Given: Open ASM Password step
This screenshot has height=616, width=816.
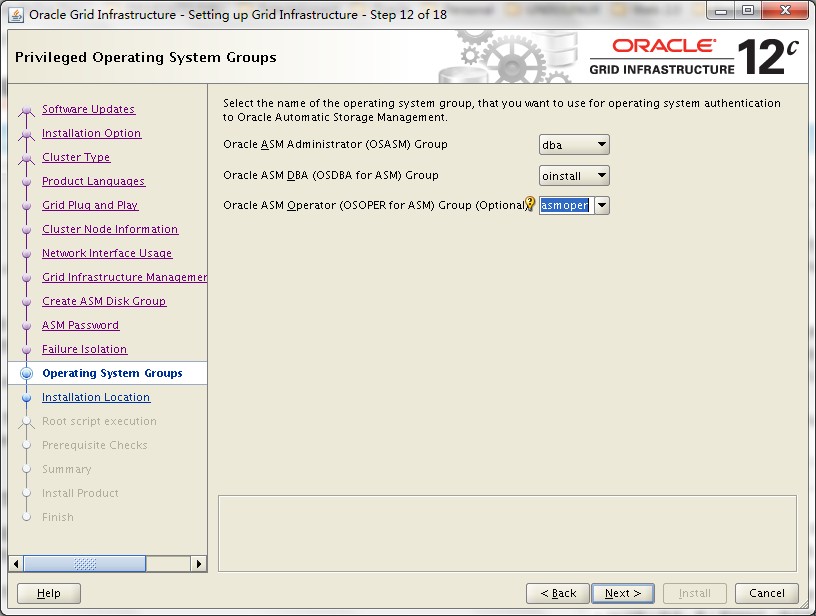Looking at the screenshot, I should (81, 325).
